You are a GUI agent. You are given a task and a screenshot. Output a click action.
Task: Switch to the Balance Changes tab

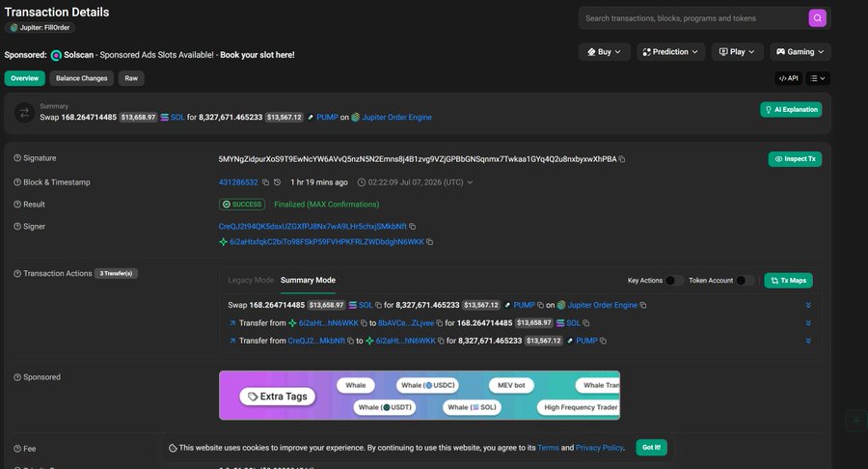[x=81, y=78]
